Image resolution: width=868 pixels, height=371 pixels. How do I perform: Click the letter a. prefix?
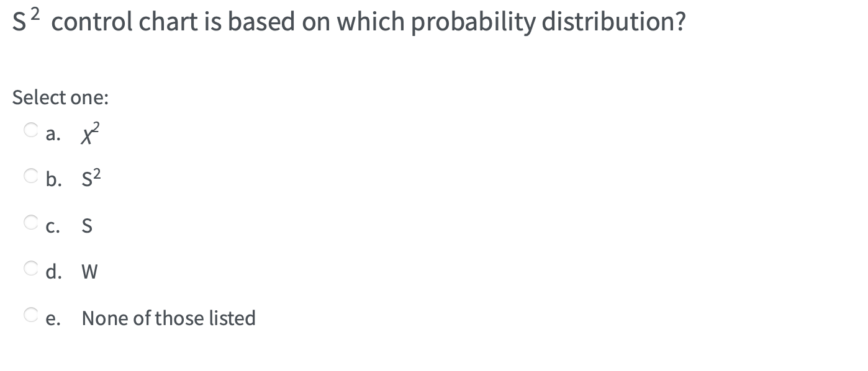(53, 133)
